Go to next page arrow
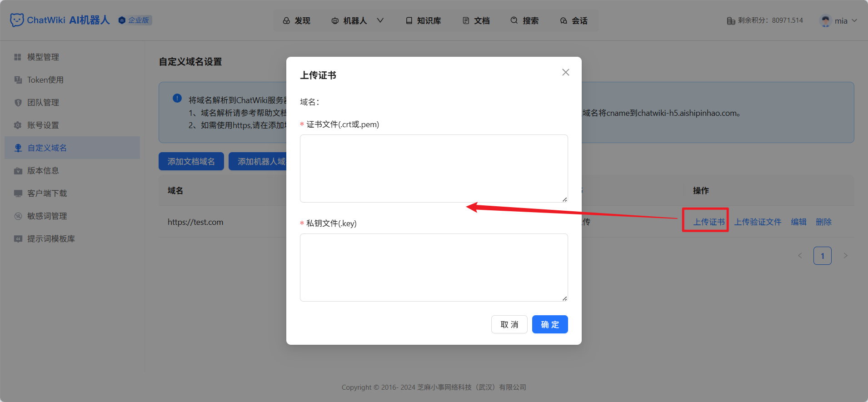Screen dimensions: 868x402 845,256
